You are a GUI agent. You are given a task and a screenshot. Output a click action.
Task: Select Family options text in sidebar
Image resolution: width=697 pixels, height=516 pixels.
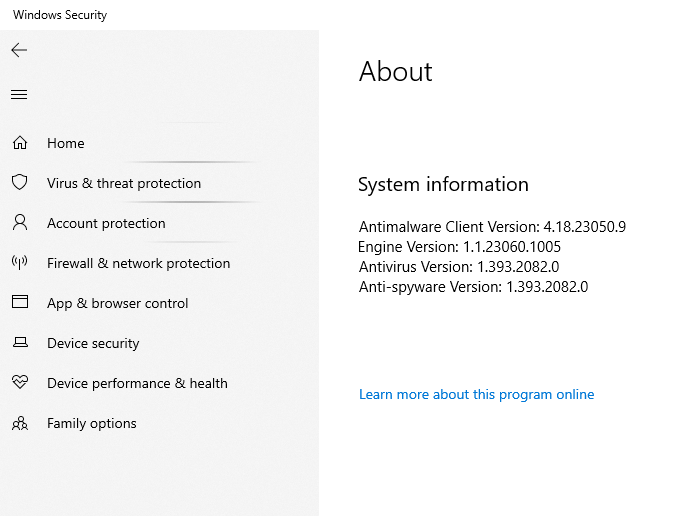92,423
